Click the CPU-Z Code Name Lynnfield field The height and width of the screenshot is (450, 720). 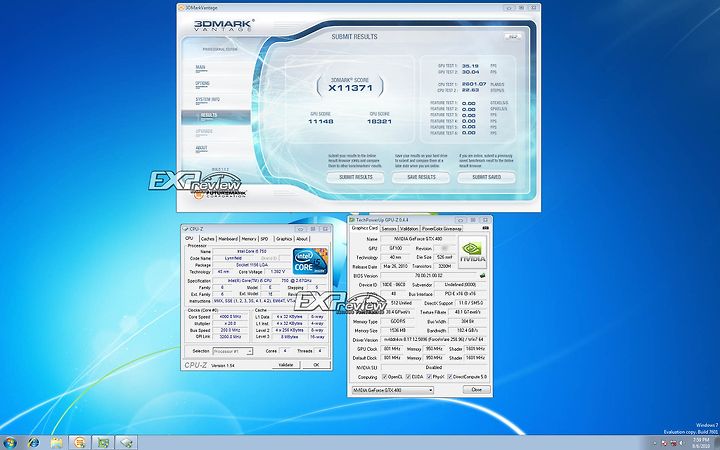tap(233, 259)
